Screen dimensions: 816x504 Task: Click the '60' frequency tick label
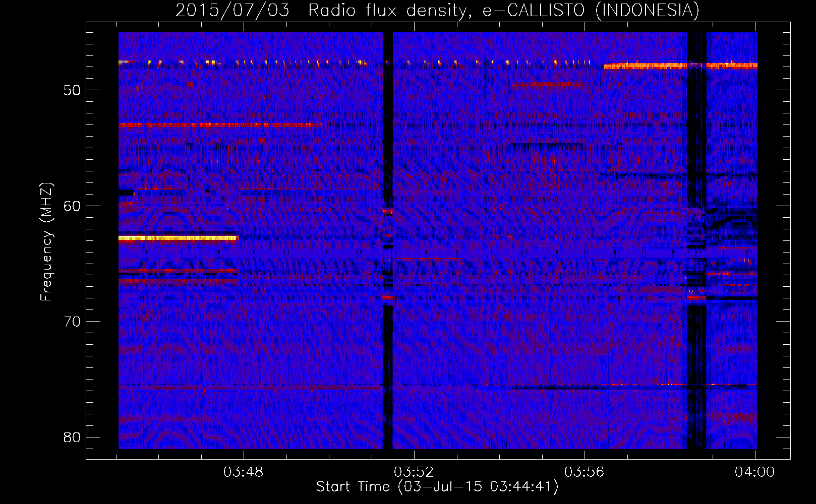[72, 206]
